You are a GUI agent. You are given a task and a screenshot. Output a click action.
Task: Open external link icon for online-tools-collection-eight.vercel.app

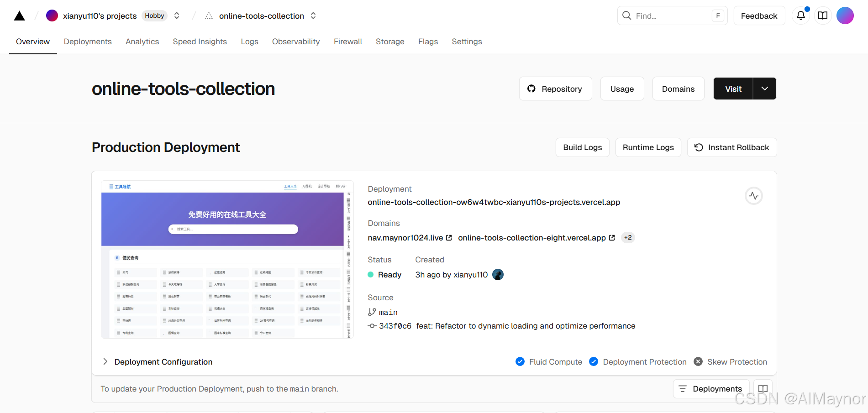612,238
